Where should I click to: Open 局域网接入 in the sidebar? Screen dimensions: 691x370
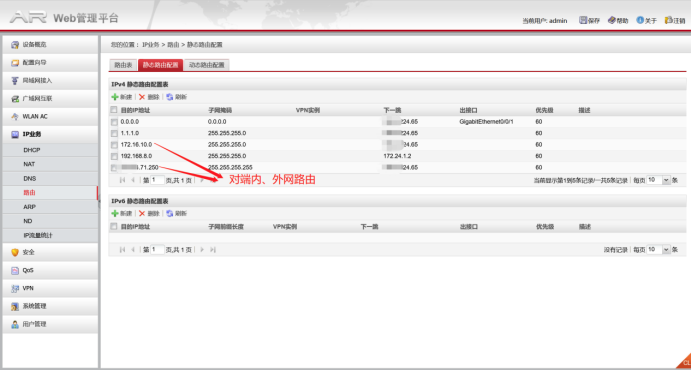(50, 81)
